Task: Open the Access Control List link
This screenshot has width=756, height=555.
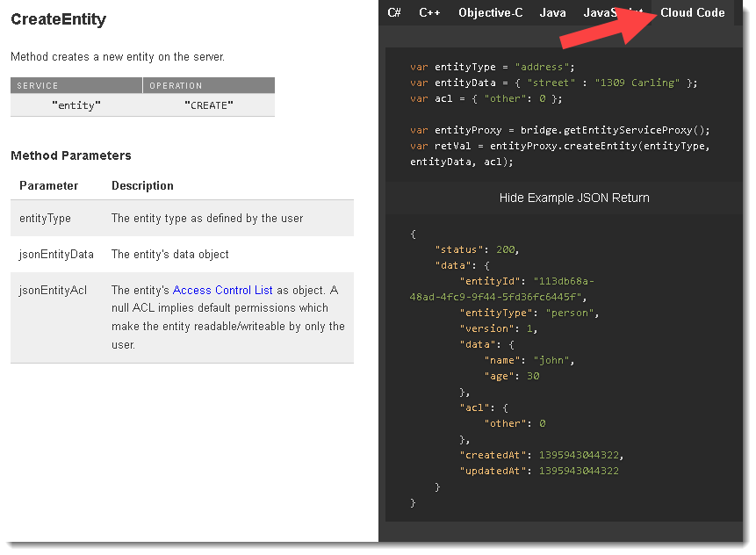Action: click(223, 290)
